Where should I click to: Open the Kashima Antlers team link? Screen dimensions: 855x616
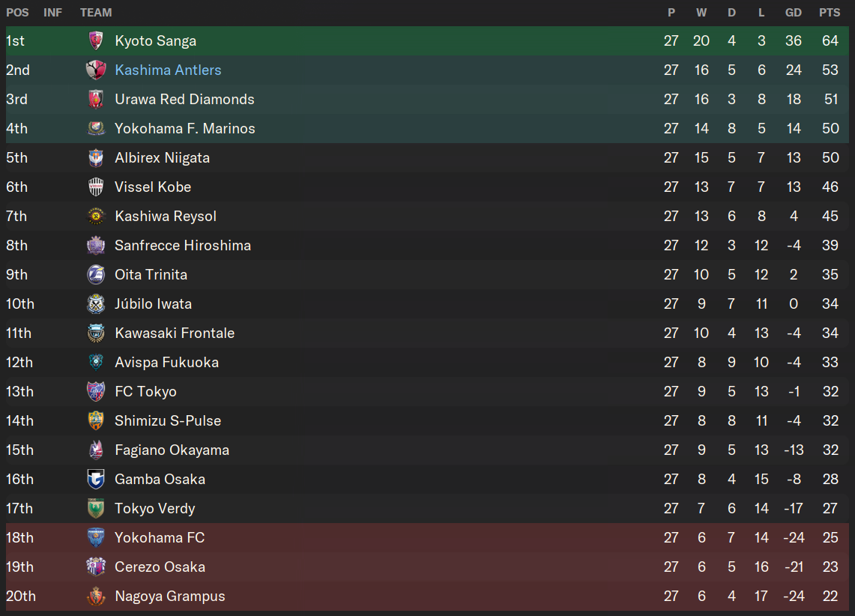pos(168,70)
